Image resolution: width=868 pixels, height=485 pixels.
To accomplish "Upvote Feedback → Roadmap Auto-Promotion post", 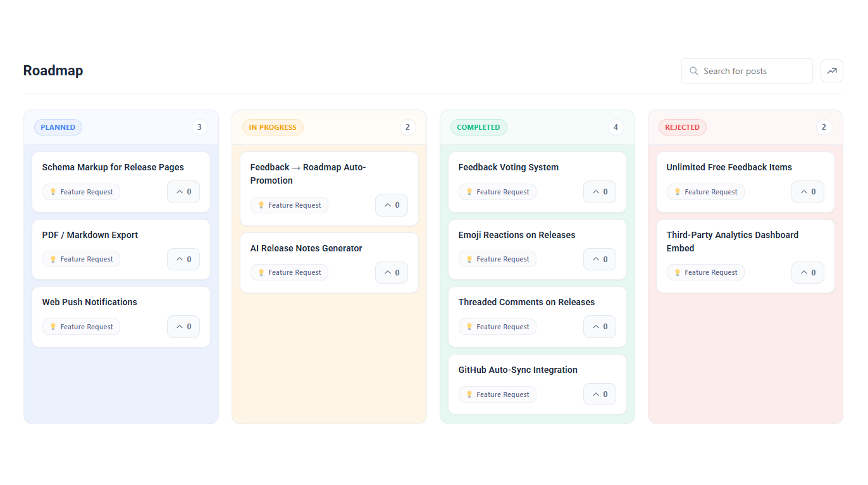I will 392,205.
